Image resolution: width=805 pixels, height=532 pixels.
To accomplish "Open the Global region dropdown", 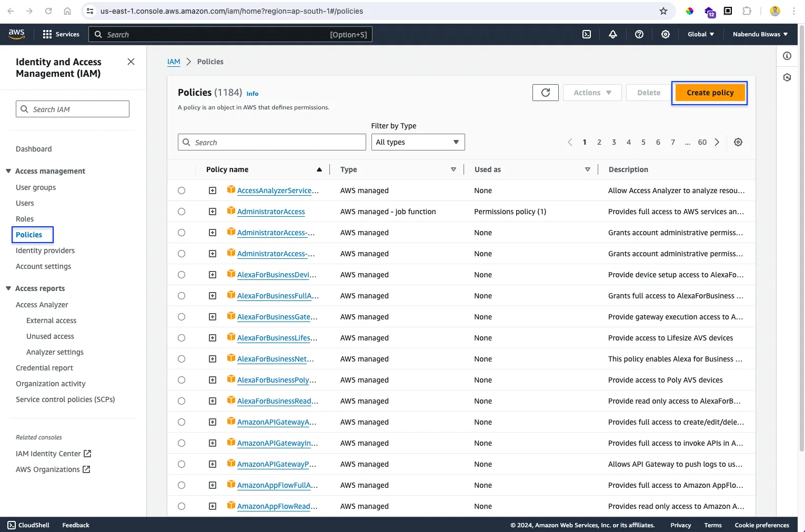I will tap(701, 34).
